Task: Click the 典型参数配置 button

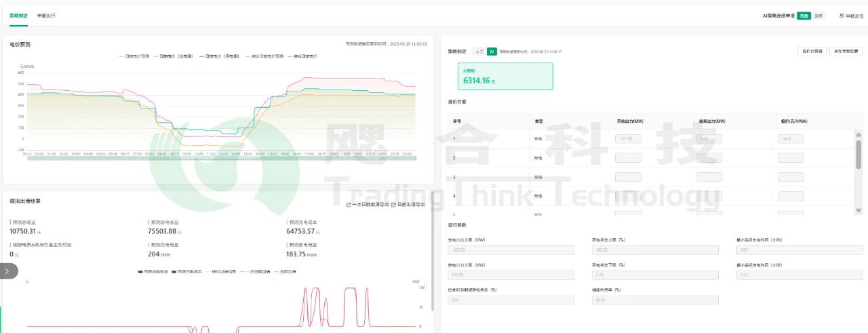Action: point(846,51)
